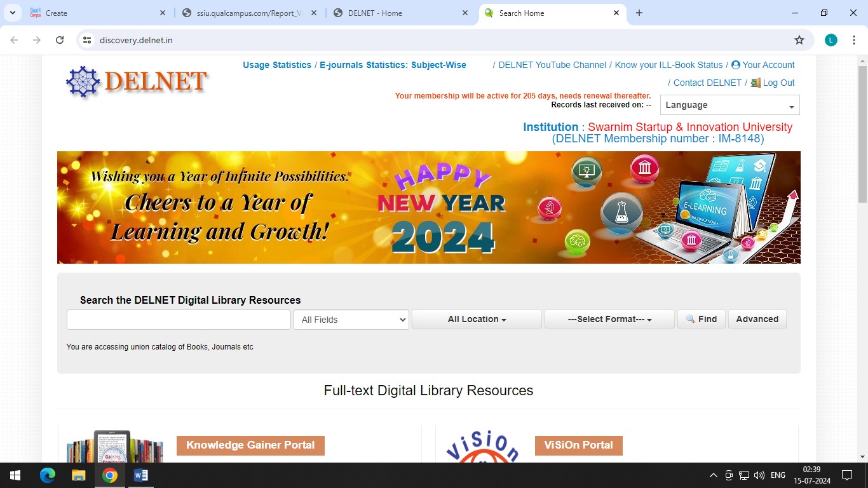
Task: Open Windows notification center
Action: click(x=846, y=475)
